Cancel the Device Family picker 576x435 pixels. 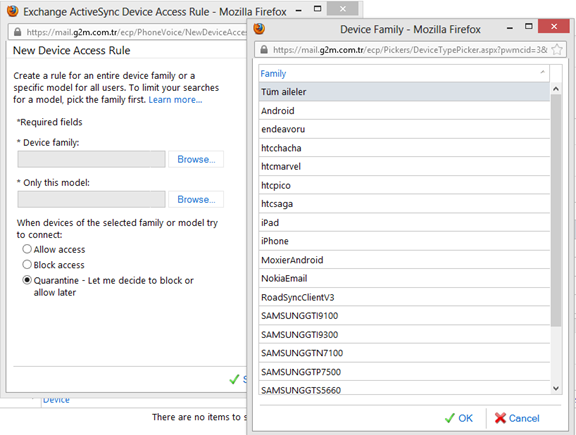point(517,418)
